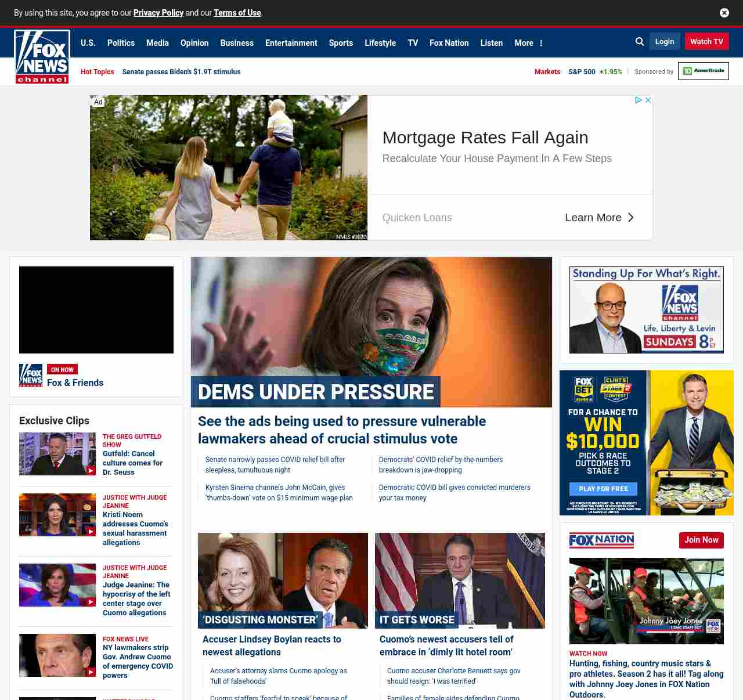This screenshot has height=700, width=743.
Task: Close the mortgage ad with X icon
Action: point(648,100)
